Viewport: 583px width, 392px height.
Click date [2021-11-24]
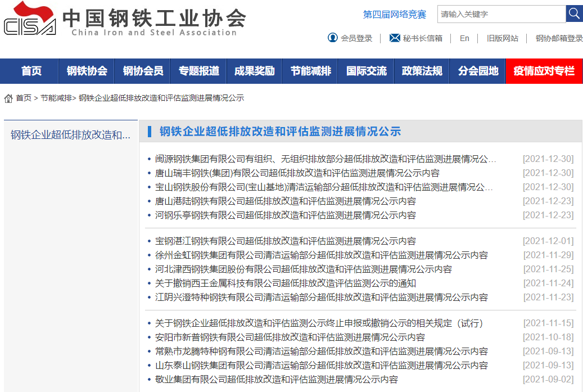[x=548, y=283]
